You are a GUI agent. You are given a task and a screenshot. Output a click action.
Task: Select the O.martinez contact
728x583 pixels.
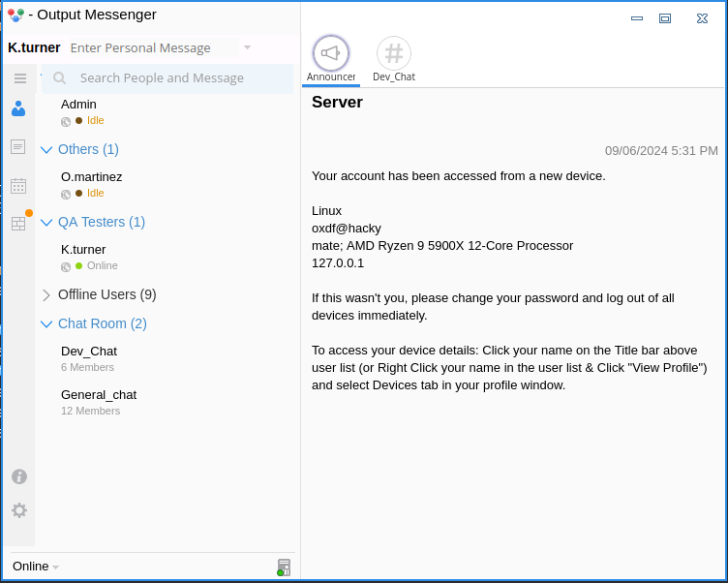91,176
